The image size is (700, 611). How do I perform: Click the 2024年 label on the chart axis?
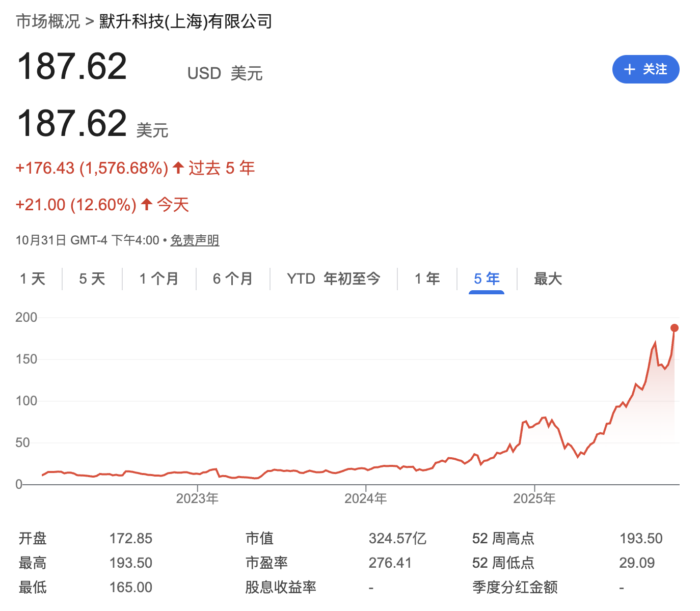[365, 498]
